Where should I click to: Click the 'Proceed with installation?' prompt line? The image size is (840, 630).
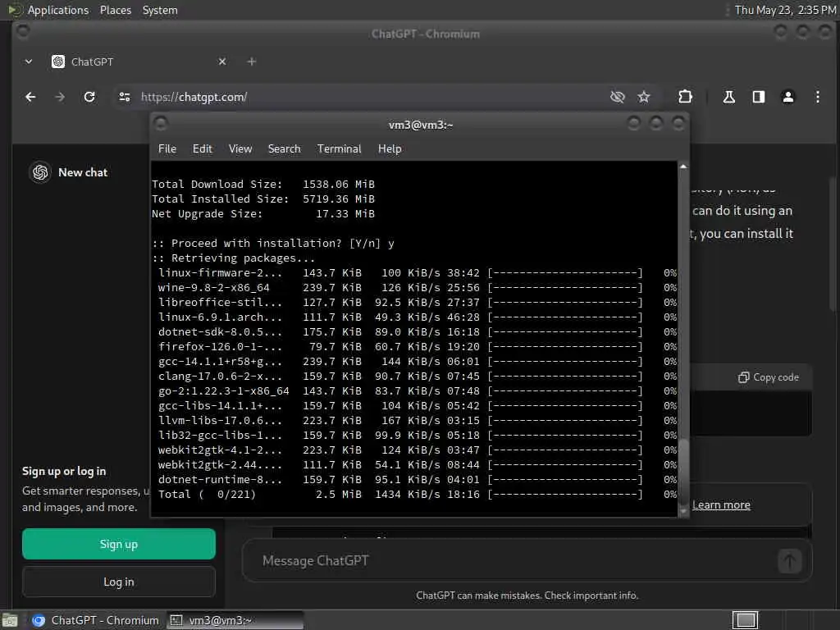coord(272,243)
